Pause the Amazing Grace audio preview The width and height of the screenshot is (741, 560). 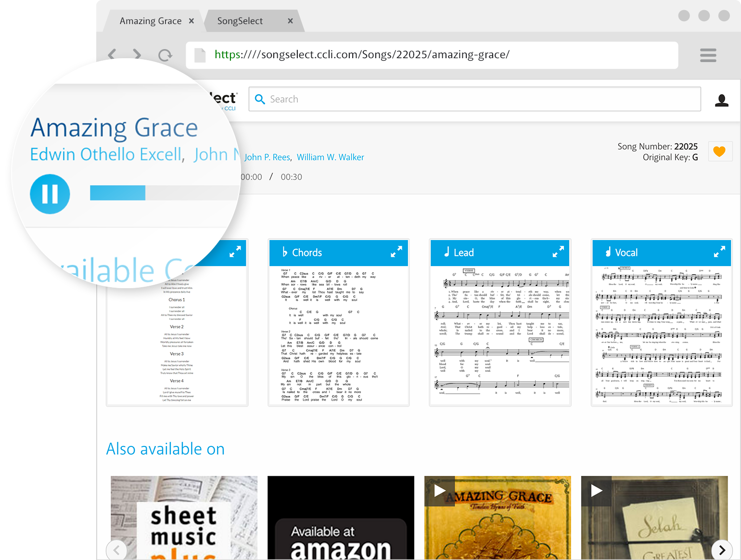click(x=50, y=194)
